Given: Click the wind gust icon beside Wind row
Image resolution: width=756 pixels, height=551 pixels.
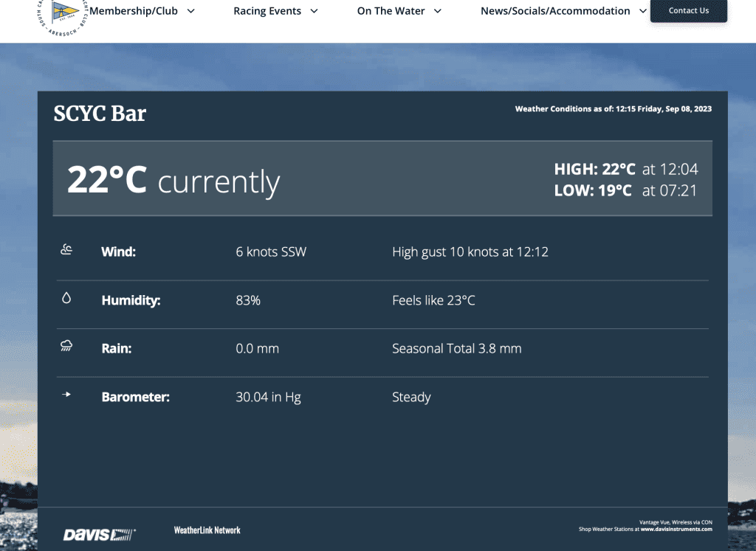Looking at the screenshot, I should [x=66, y=249].
